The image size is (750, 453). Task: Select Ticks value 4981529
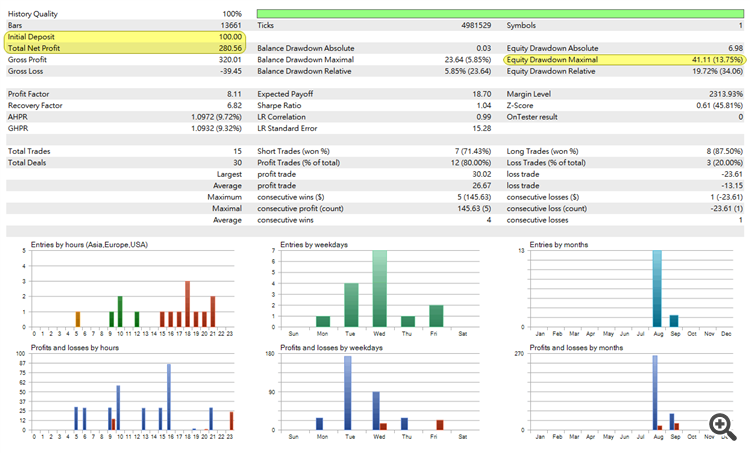pyautogui.click(x=476, y=25)
